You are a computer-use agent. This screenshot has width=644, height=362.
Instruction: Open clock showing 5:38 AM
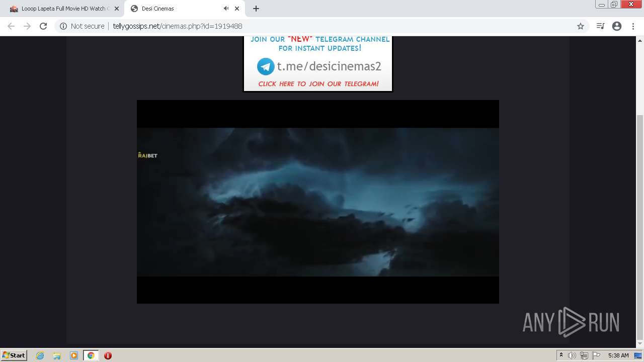click(618, 355)
